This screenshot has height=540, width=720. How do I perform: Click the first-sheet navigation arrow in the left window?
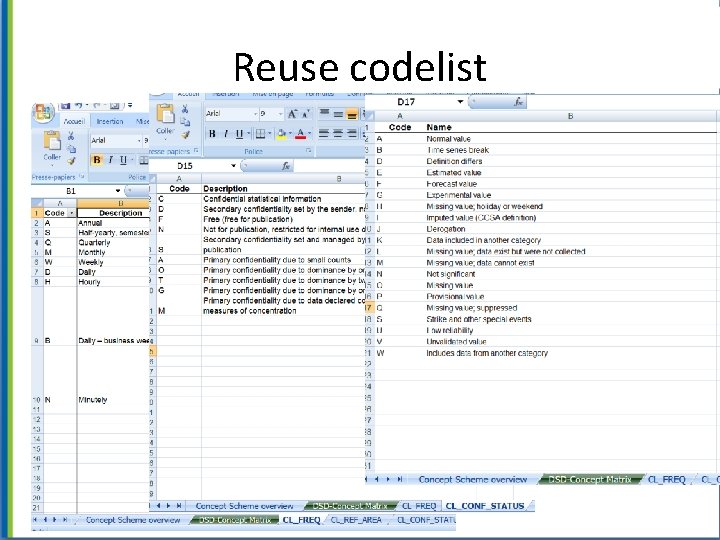coord(35,520)
